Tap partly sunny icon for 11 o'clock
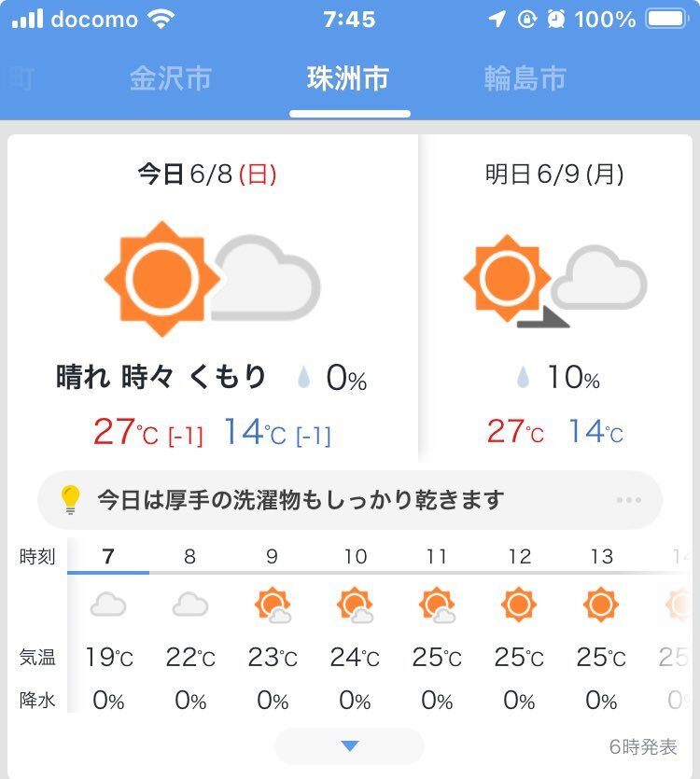 click(437, 605)
